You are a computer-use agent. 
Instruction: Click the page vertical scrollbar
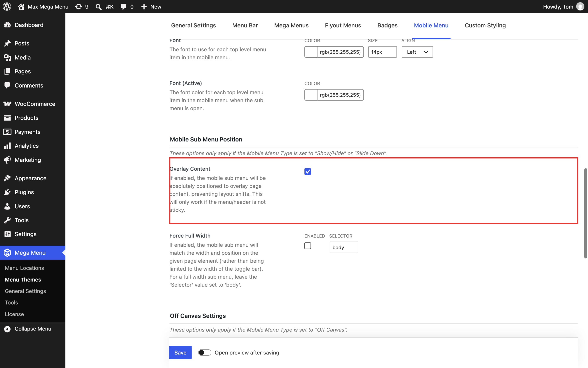[585, 213]
